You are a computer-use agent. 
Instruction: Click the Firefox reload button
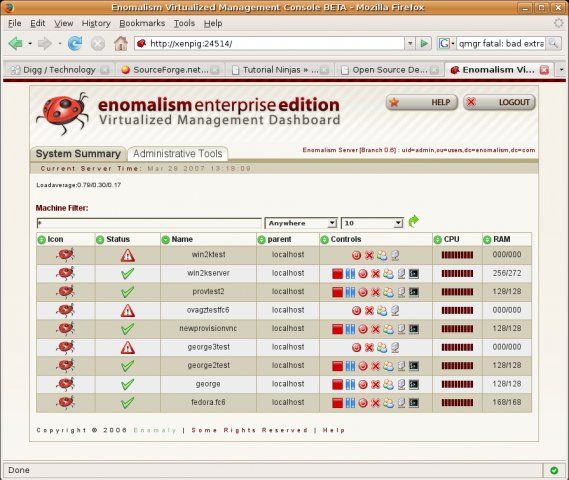pyautogui.click(x=75, y=44)
